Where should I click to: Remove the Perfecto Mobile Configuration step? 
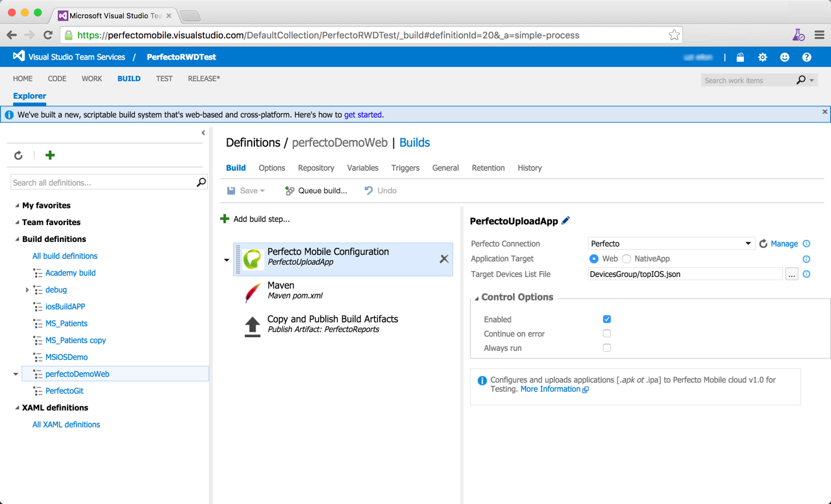[444, 259]
